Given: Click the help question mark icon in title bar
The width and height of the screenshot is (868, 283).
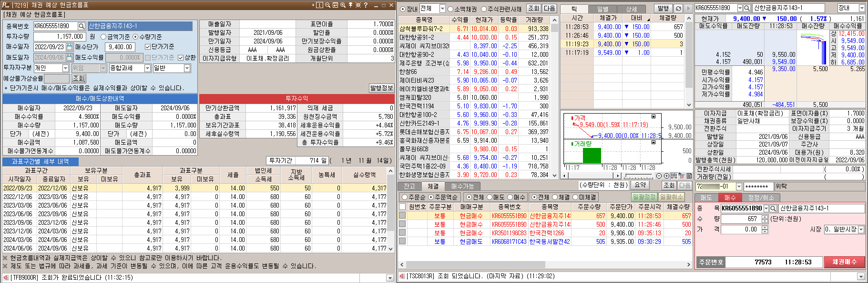Looking at the screenshot, I should pos(366,5).
